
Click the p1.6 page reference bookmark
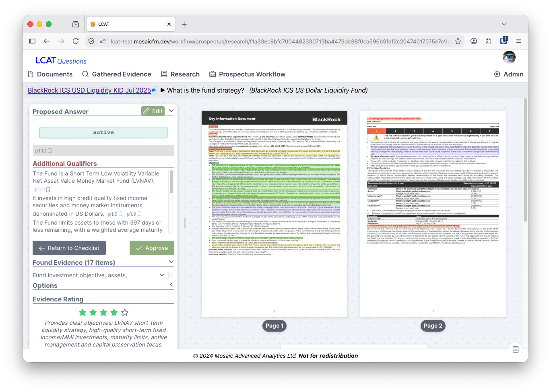tap(115, 214)
